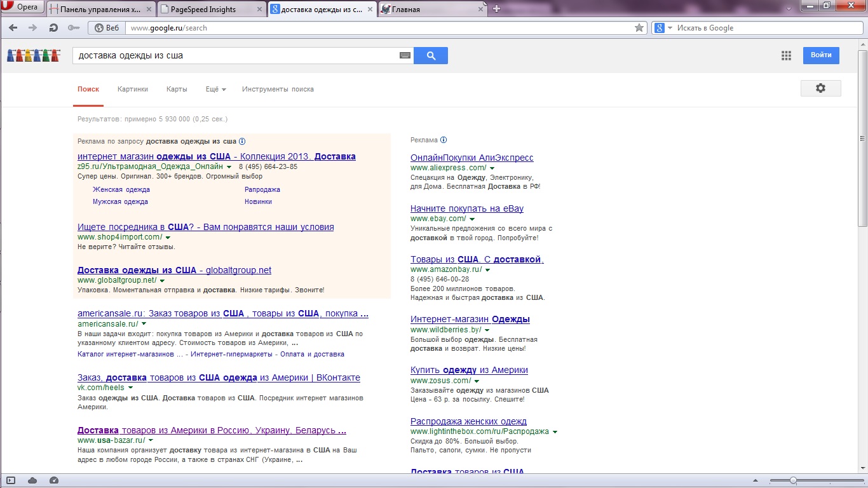Viewport: 868px width, 488px height.
Task: Open the Женская одежда sitelink
Action: (x=121, y=190)
